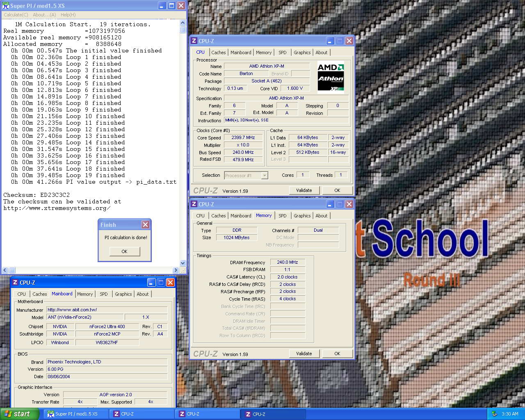The image size is (525, 420).
Task: Click the Model field AN7 (nVidia-nForce2)
Action: pos(85,317)
